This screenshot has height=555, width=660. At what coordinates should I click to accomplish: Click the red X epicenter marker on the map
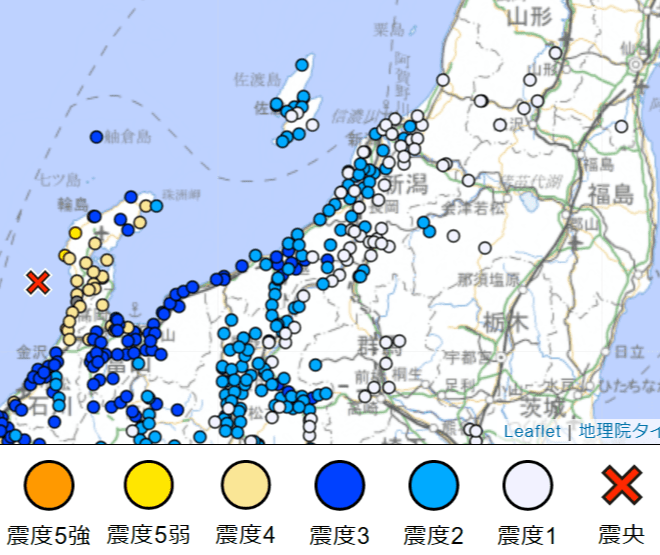[x=38, y=283]
